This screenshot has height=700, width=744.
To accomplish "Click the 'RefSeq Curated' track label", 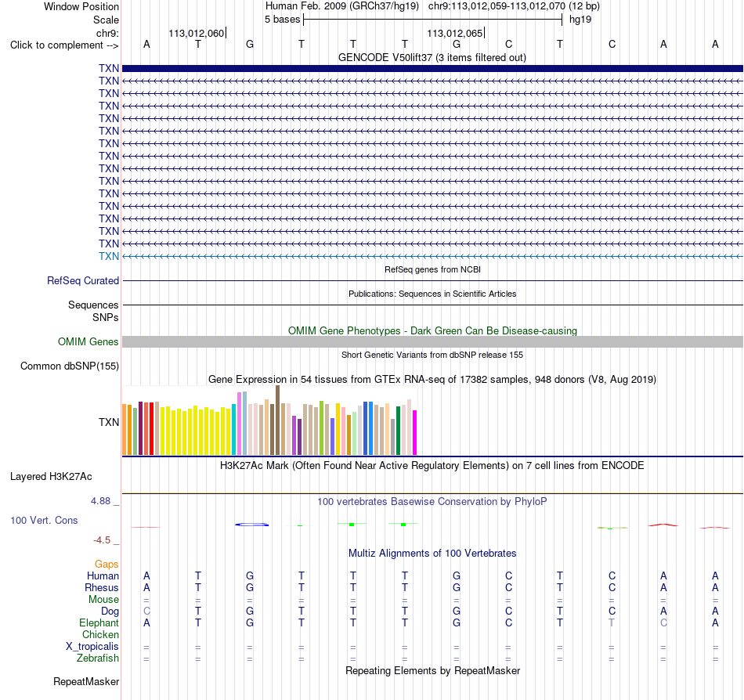I will pyautogui.click(x=82, y=281).
